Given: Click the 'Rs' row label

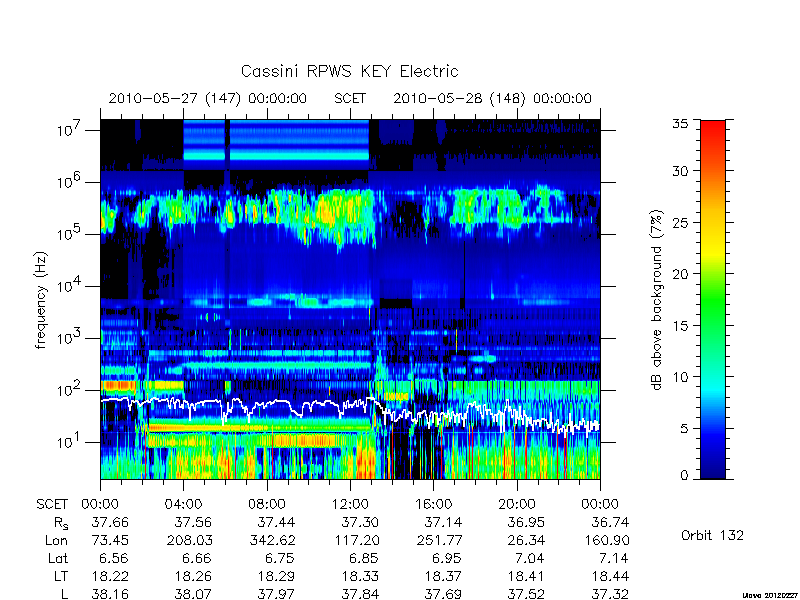Looking at the screenshot, I should [61, 523].
